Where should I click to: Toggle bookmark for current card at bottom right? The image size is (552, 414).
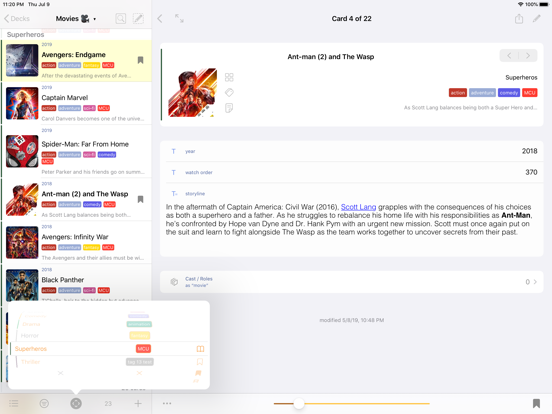[x=536, y=403]
